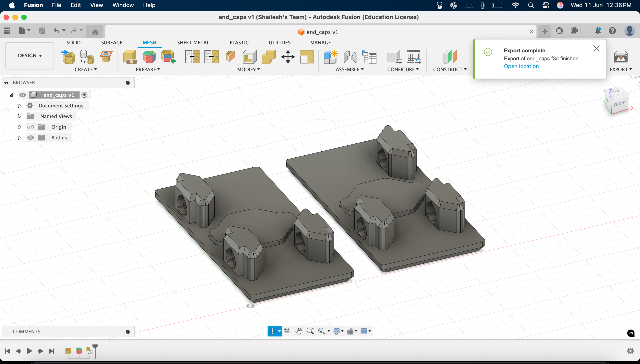This screenshot has width=640, height=364.
Task: Open the File menu
Action: [56, 5]
